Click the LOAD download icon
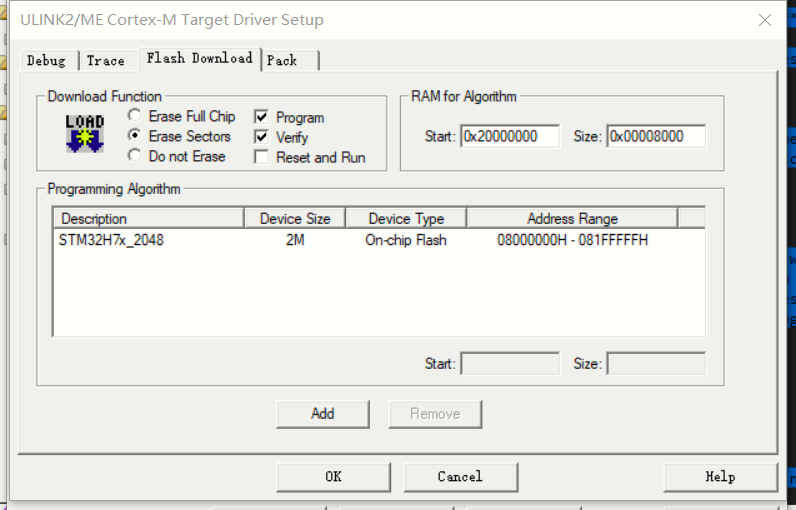Screen dimensions: 796x510 85,134
